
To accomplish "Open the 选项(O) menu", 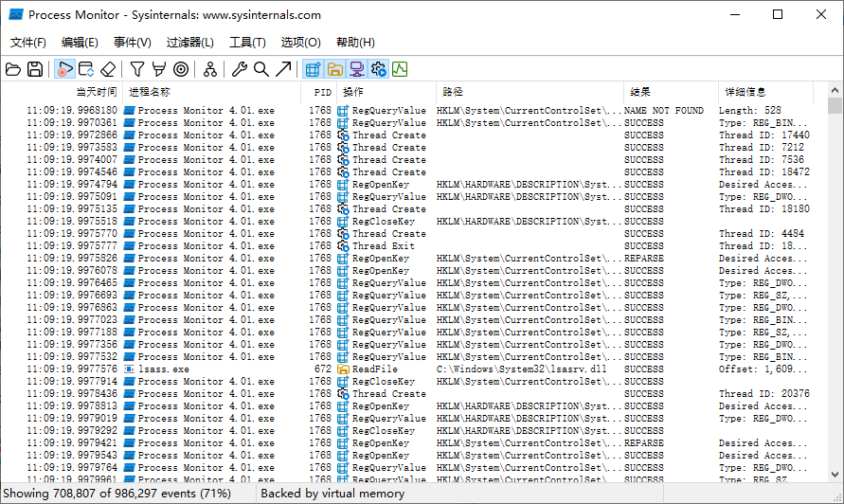I will [300, 42].
